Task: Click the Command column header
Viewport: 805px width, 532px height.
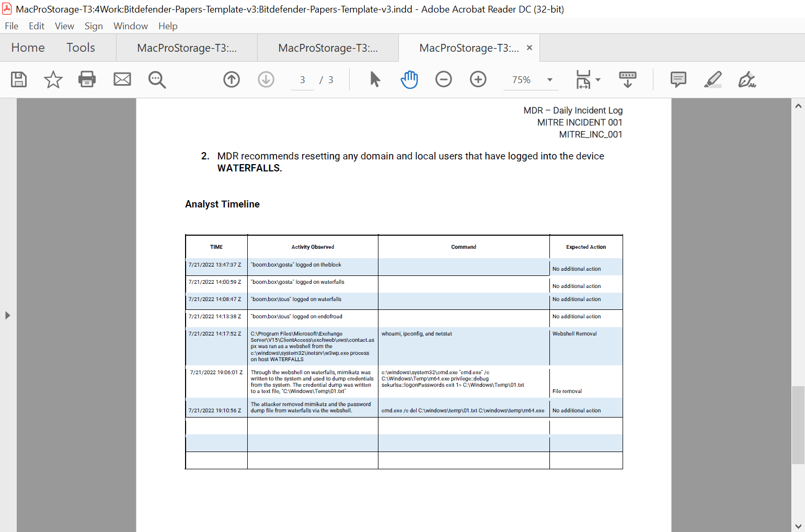Action: tap(464, 247)
